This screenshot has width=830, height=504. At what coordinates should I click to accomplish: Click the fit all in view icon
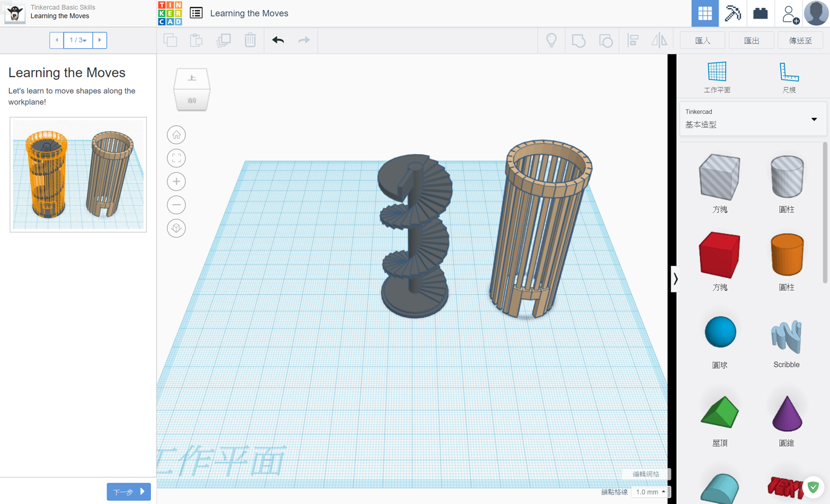pyautogui.click(x=176, y=158)
